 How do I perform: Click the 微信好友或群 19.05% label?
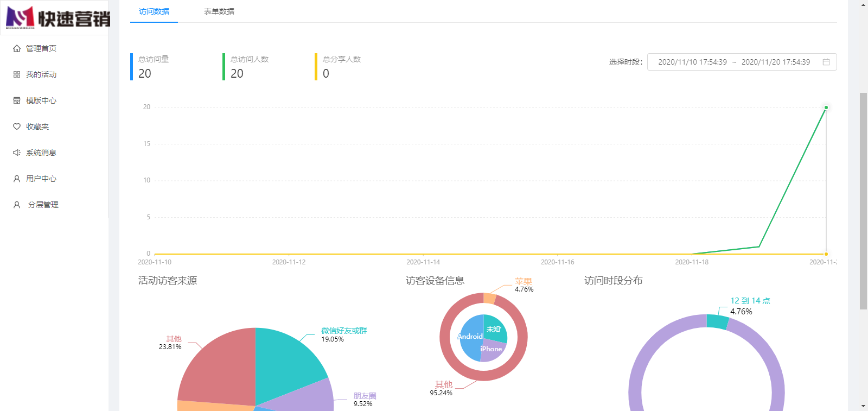tap(344, 334)
